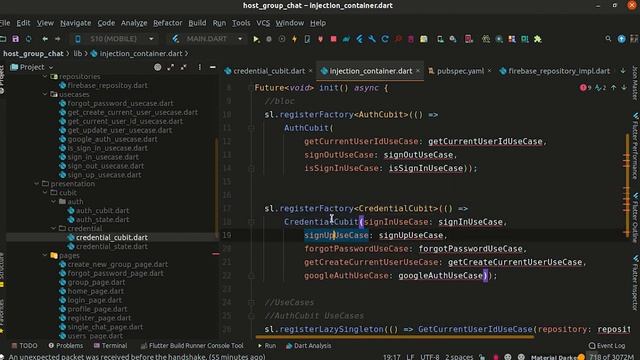640x360 pixels.
Task: Click Expand All icon in Project panel
Action: click(171, 67)
